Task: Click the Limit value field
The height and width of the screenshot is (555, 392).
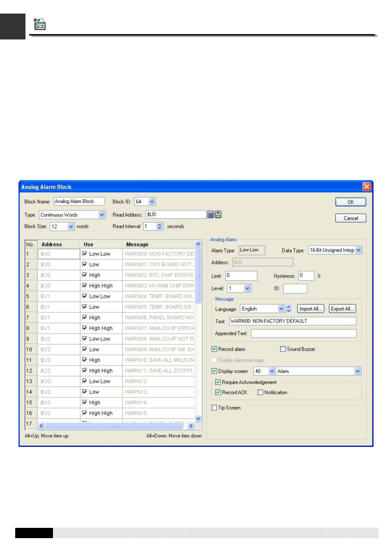Action: [241, 276]
